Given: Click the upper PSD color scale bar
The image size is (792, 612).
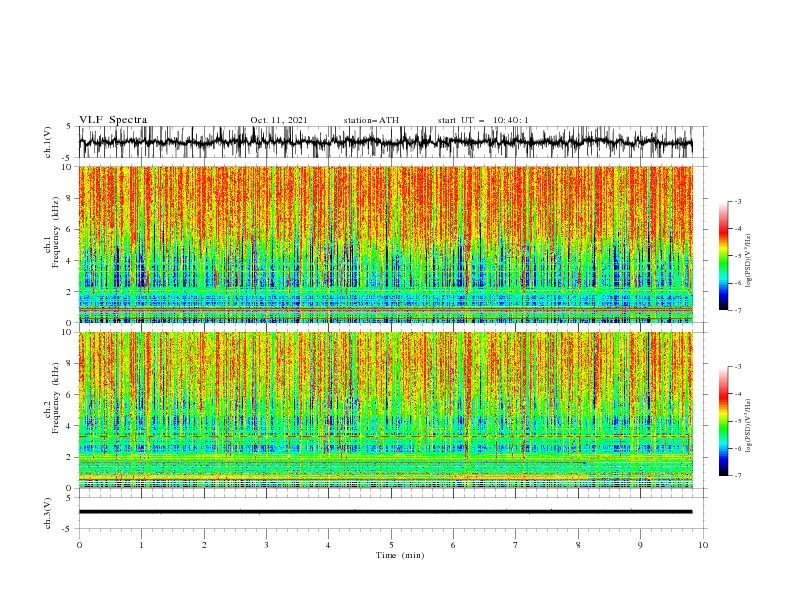Looking at the screenshot, I should click(x=723, y=256).
